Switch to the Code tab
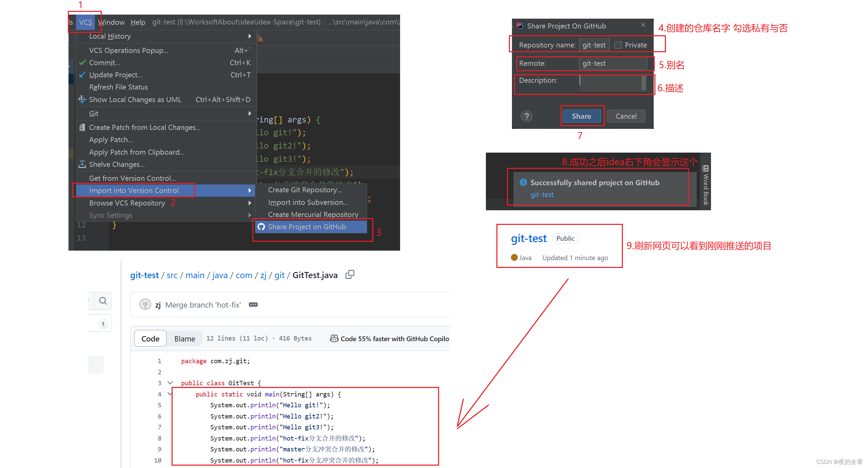Image resolution: width=868 pixels, height=468 pixels. click(x=150, y=338)
